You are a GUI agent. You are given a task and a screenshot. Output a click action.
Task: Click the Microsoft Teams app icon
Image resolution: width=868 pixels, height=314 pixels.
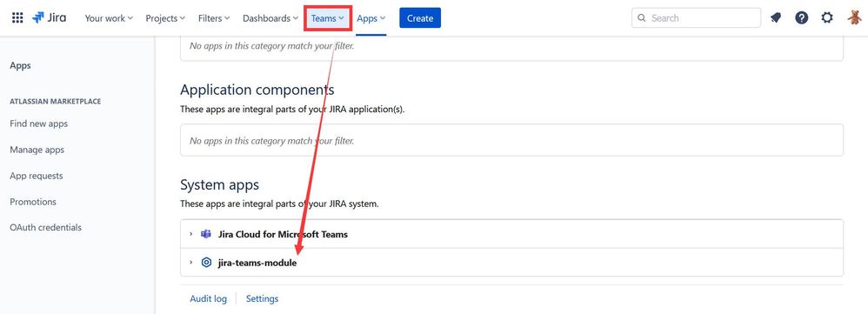click(206, 234)
